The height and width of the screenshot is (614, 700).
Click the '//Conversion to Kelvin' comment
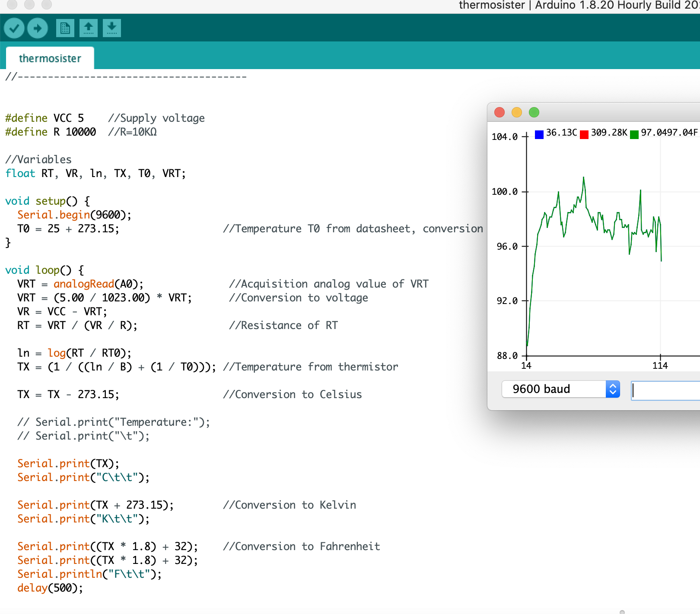pyautogui.click(x=290, y=505)
